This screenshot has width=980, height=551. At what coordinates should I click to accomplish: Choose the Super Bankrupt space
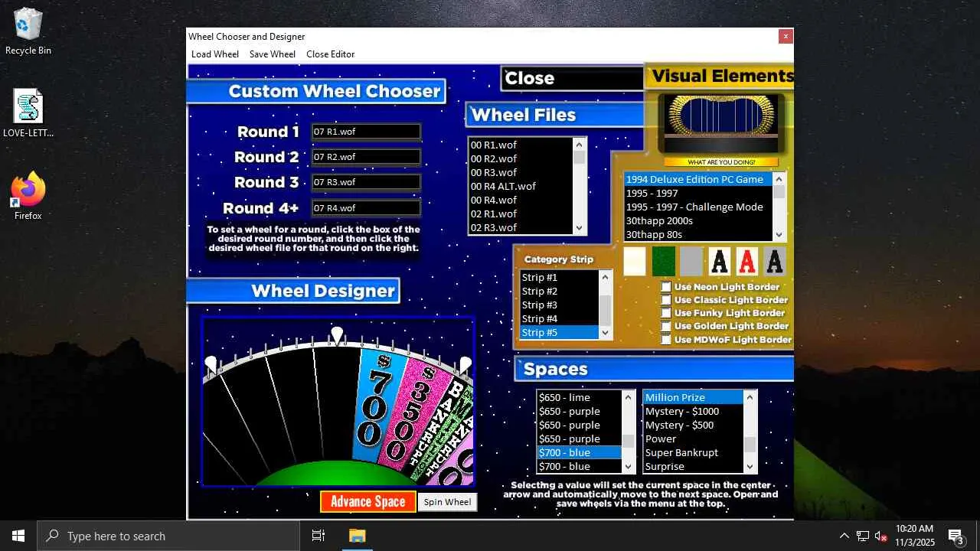[x=693, y=452]
